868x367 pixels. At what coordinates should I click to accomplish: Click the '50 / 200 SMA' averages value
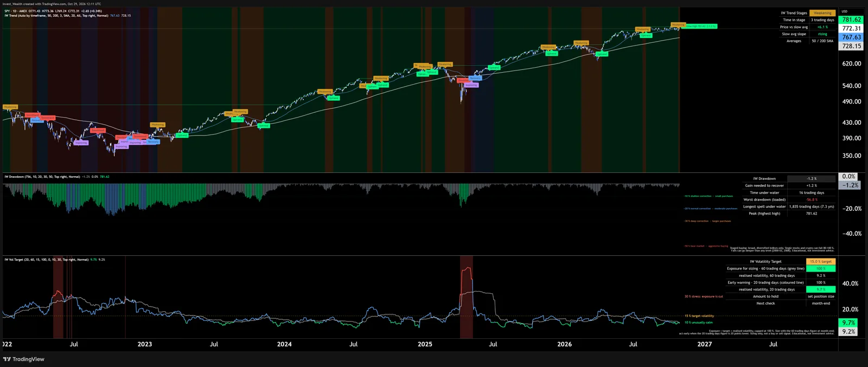point(822,41)
